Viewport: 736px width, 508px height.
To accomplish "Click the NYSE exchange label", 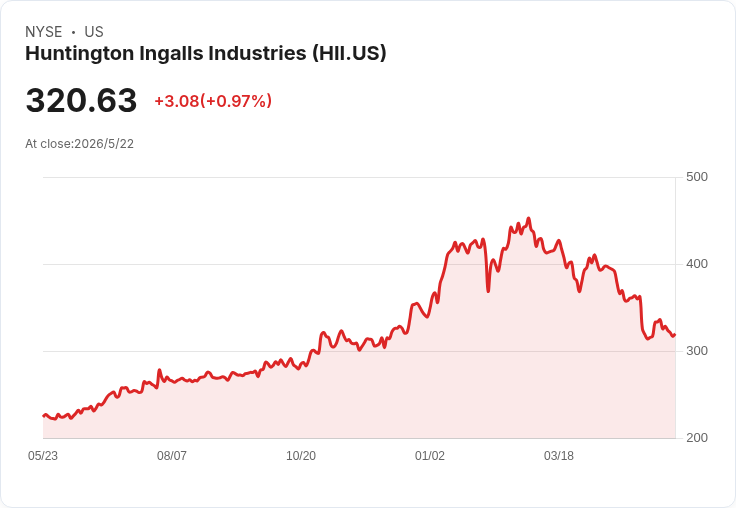I will click(44, 32).
